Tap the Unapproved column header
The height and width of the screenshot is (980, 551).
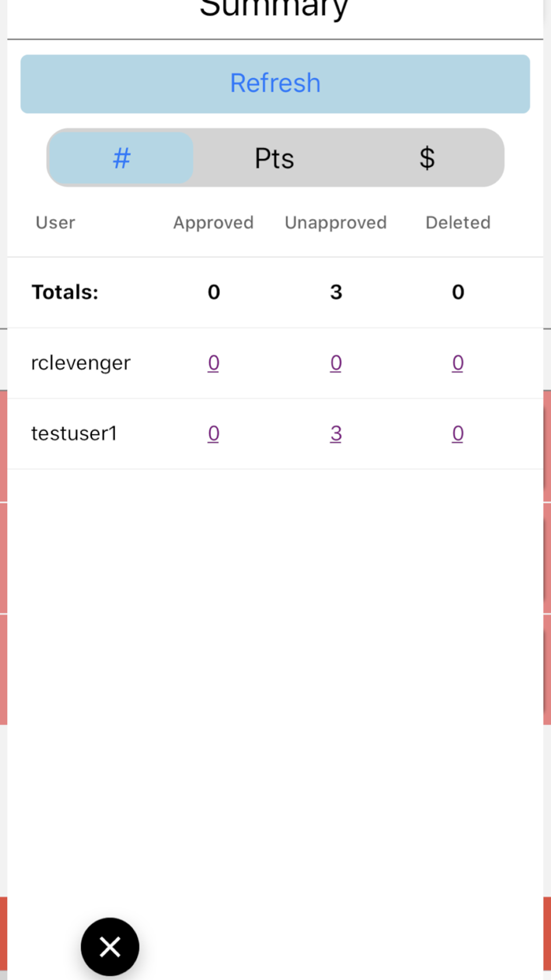pos(335,222)
